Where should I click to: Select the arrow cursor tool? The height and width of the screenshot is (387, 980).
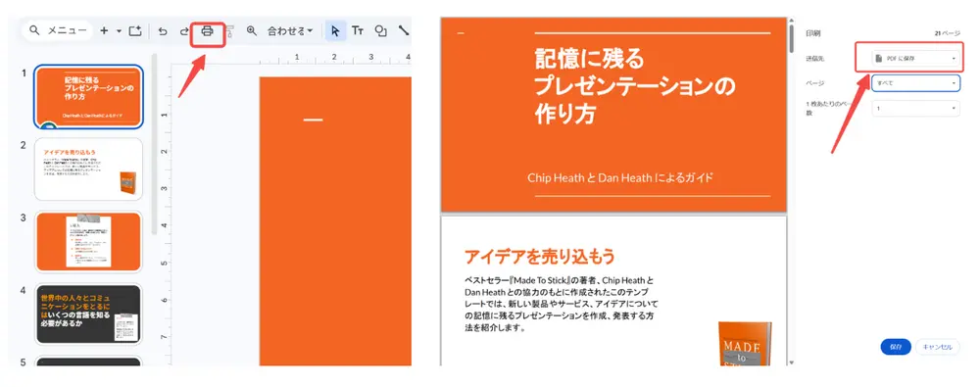tap(335, 30)
